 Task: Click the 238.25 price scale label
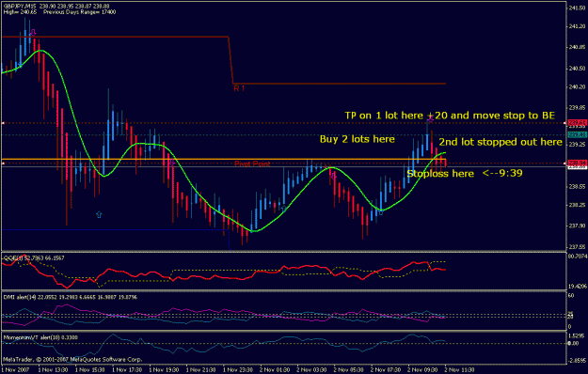[x=578, y=205]
